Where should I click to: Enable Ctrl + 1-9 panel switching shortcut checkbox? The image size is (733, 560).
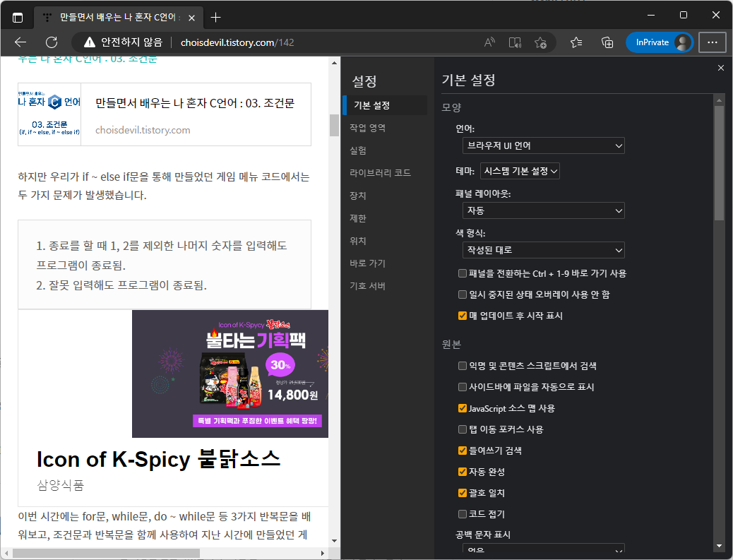click(463, 273)
